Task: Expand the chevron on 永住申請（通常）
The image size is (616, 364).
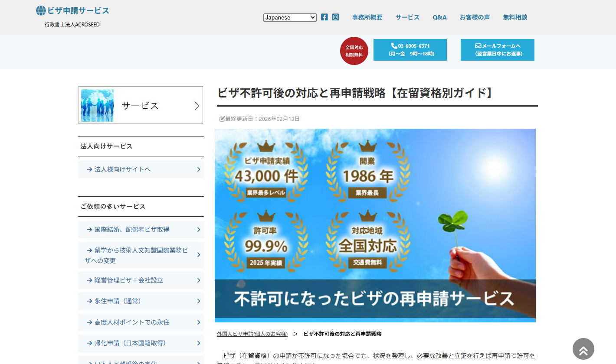Action: [x=198, y=301]
